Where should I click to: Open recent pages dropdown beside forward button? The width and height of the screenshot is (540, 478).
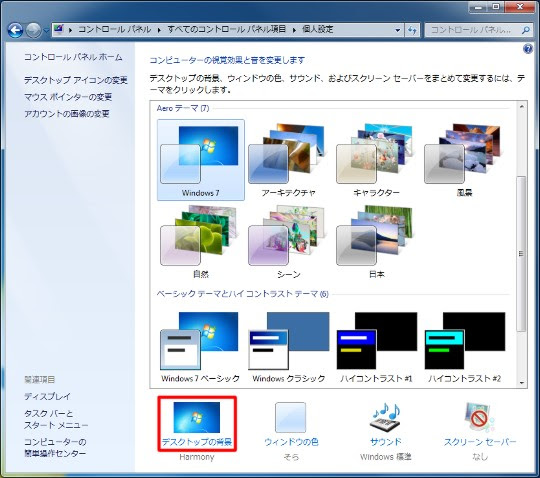point(46,30)
